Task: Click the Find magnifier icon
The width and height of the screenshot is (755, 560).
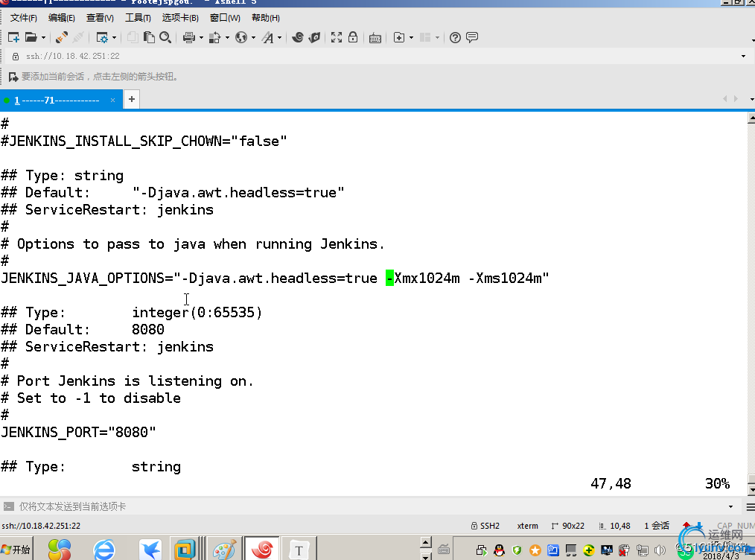Action: (x=165, y=37)
